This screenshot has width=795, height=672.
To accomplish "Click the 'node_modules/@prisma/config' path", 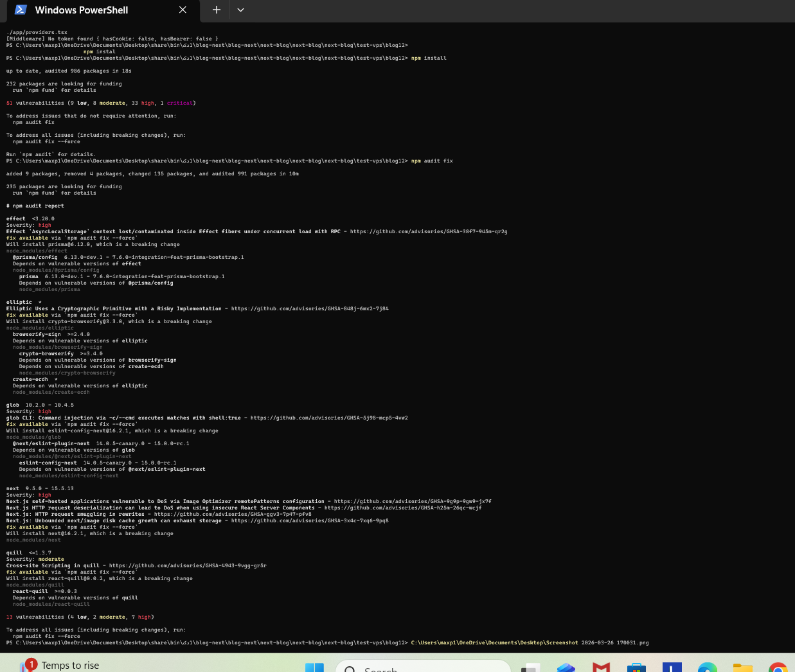I will [56, 270].
